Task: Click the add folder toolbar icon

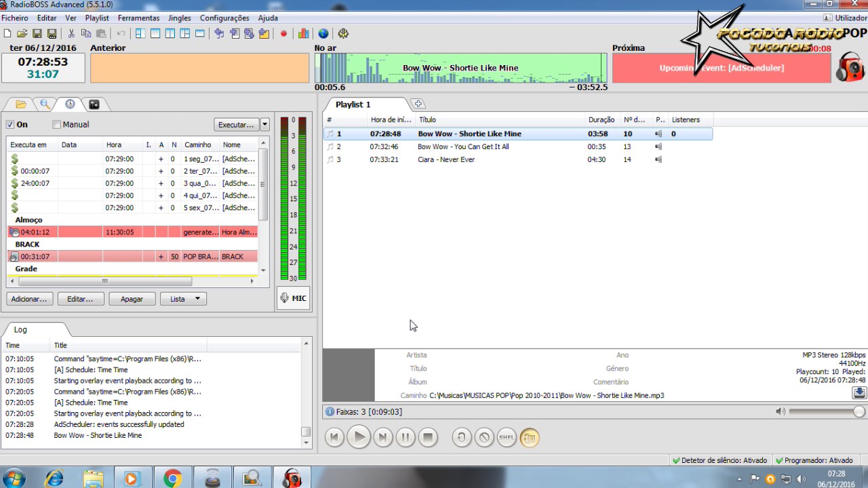Action: pyautogui.click(x=264, y=33)
